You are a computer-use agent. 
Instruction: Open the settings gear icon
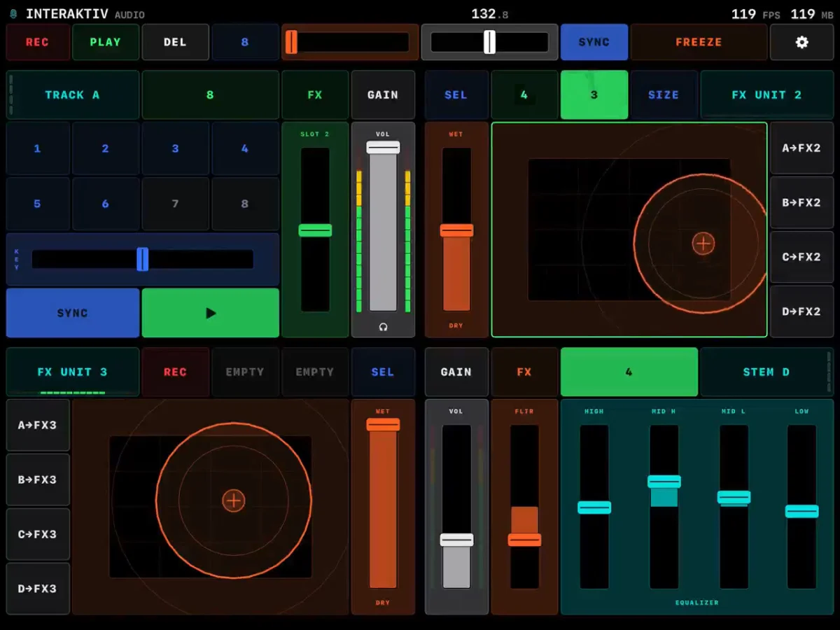(x=802, y=42)
